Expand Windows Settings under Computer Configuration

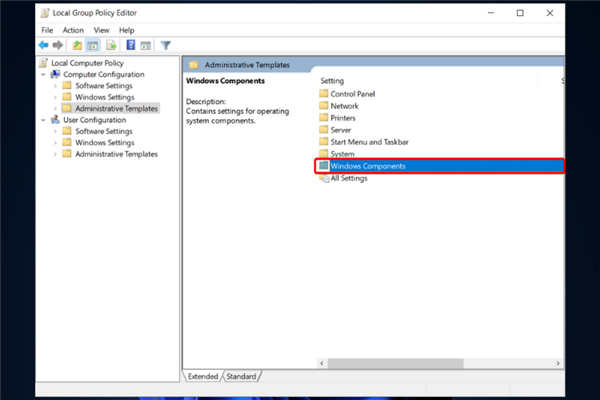[55, 97]
